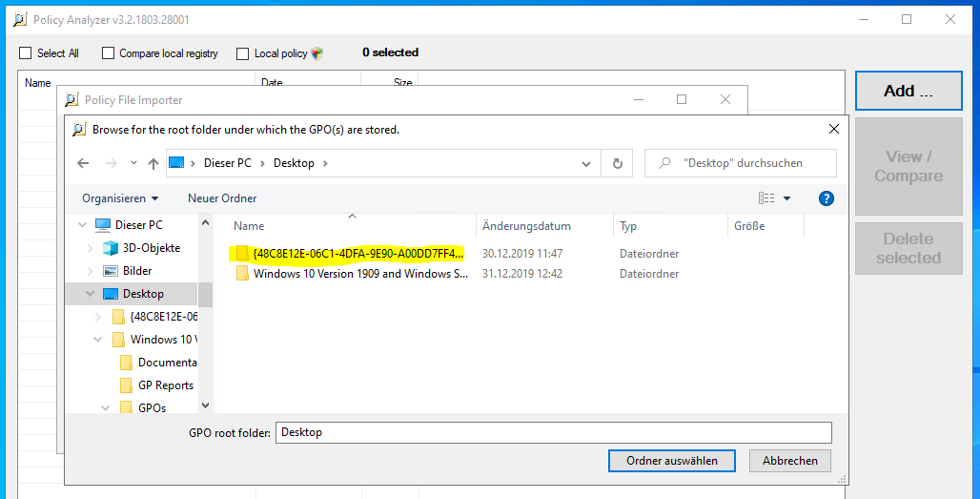
Task: Refresh the folder view
Action: click(617, 164)
